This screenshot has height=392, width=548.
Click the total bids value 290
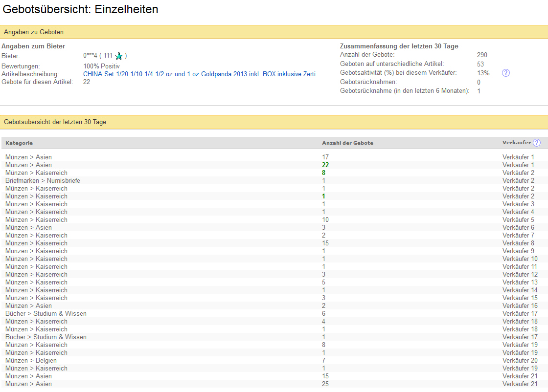coord(482,55)
